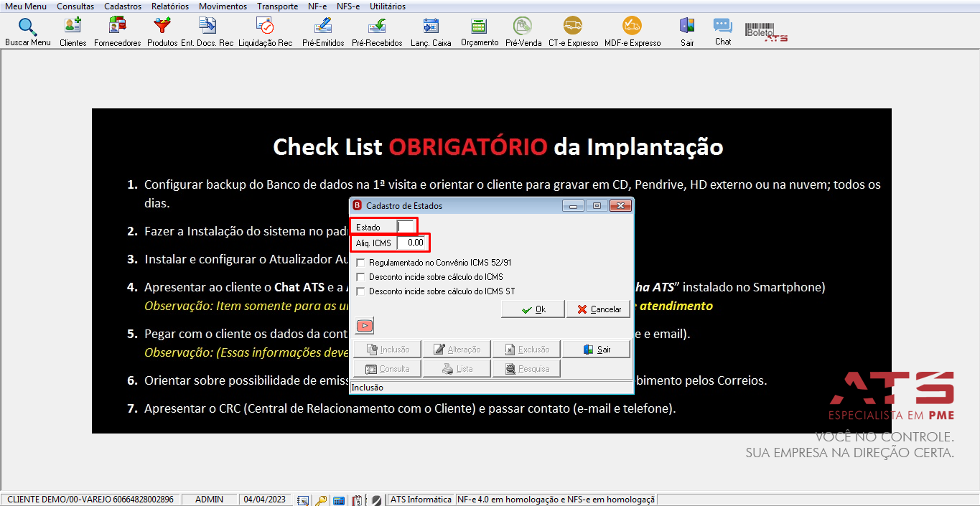Open the Produtos toolbar icon
Image resolution: width=980 pixels, height=506 pixels.
tap(162, 32)
